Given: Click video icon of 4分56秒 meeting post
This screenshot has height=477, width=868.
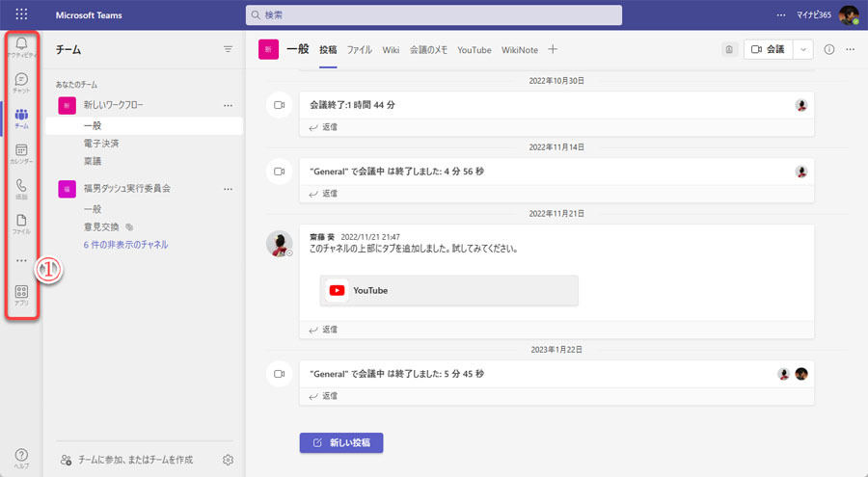Looking at the screenshot, I should tap(280, 171).
